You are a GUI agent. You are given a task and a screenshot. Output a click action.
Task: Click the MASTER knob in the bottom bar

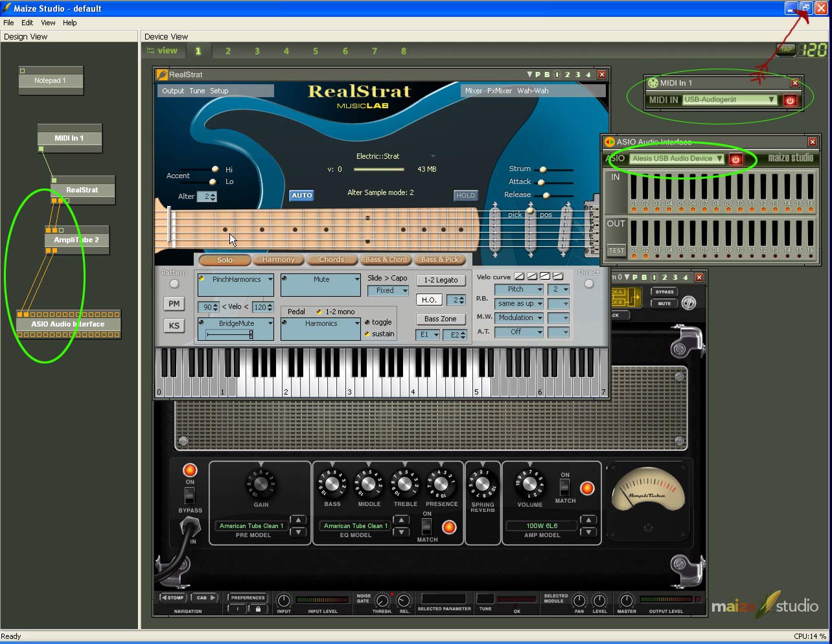pos(626,601)
